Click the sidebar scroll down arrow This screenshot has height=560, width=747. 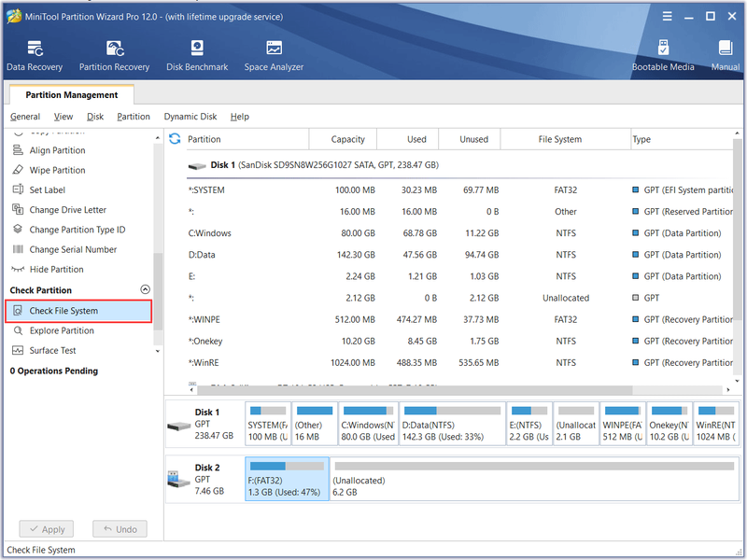(x=158, y=351)
